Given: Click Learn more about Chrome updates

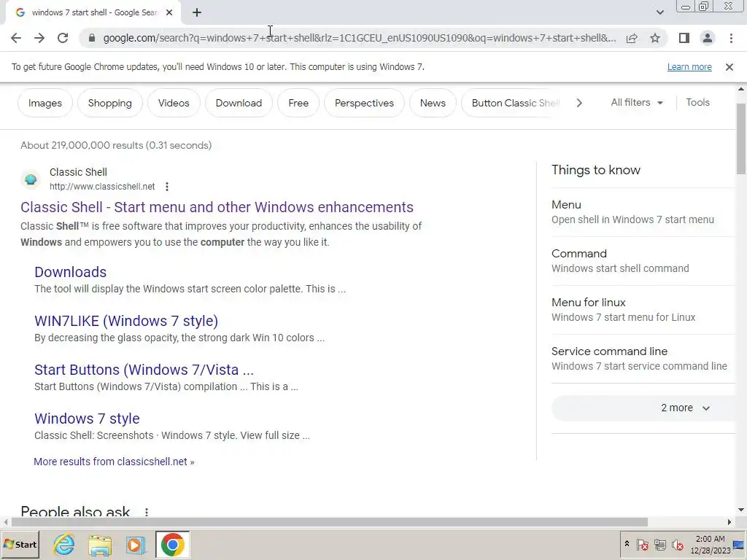Looking at the screenshot, I should point(689,67).
